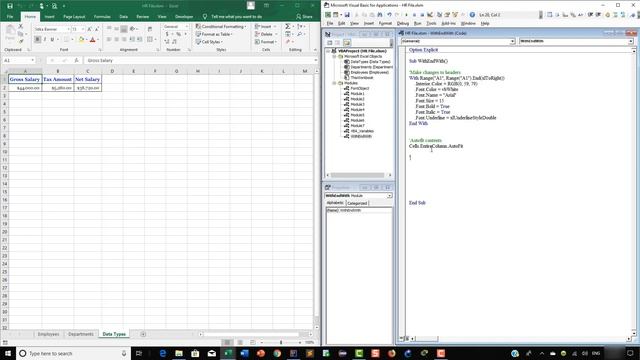Image resolution: width=640 pixels, height=360 pixels.
Task: Collapse the Modules folder in project tree
Action: click(x=334, y=83)
